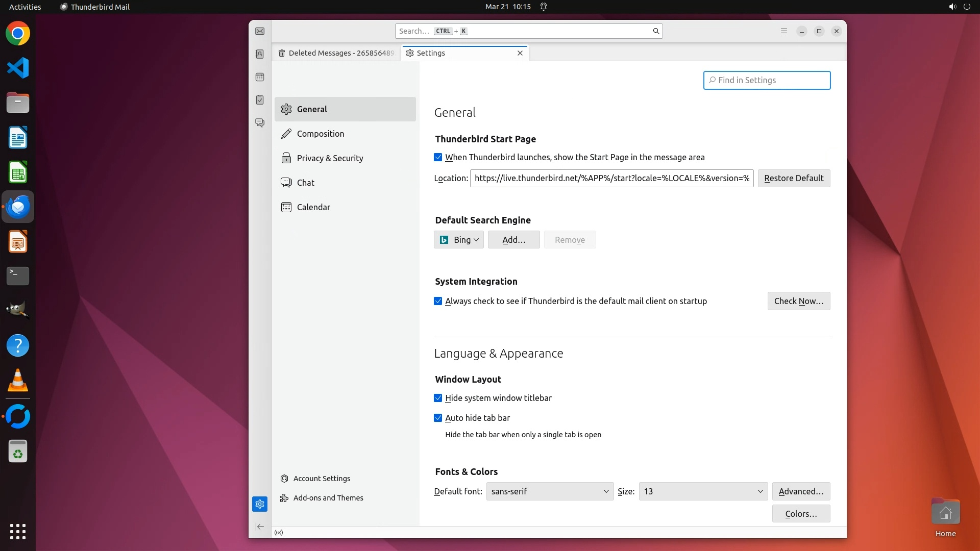Screen dimensions: 980x551
Task: Click the global search magnifier icon
Action: tap(656, 31)
